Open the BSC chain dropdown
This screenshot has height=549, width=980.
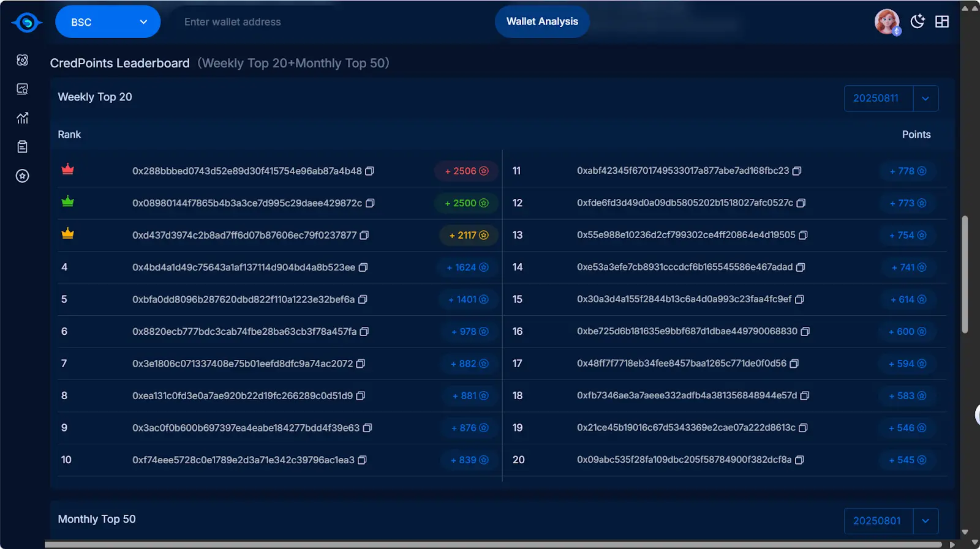(x=108, y=22)
